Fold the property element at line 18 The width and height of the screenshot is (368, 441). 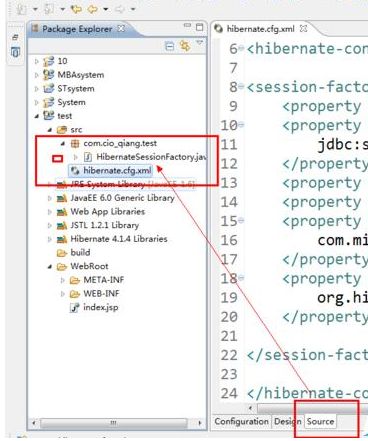click(x=241, y=278)
